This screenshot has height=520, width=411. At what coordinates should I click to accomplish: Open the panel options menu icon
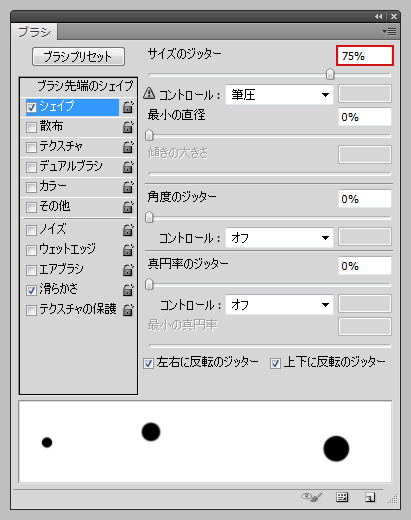[389, 32]
